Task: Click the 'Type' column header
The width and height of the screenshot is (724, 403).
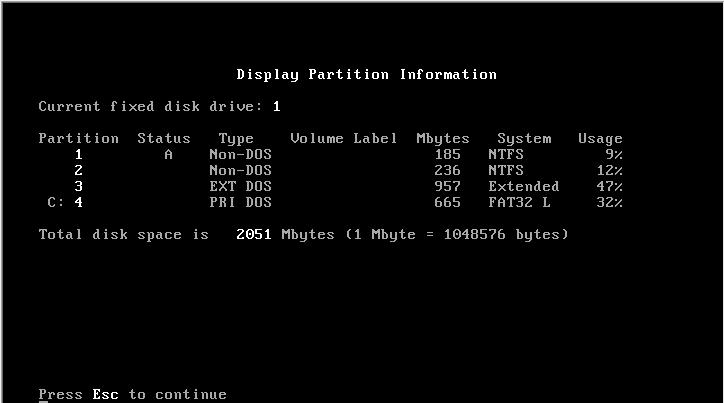Action: tap(236, 139)
